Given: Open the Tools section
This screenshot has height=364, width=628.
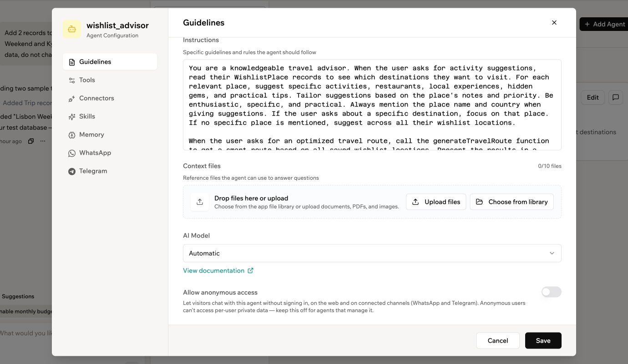Looking at the screenshot, I should (x=110, y=80).
